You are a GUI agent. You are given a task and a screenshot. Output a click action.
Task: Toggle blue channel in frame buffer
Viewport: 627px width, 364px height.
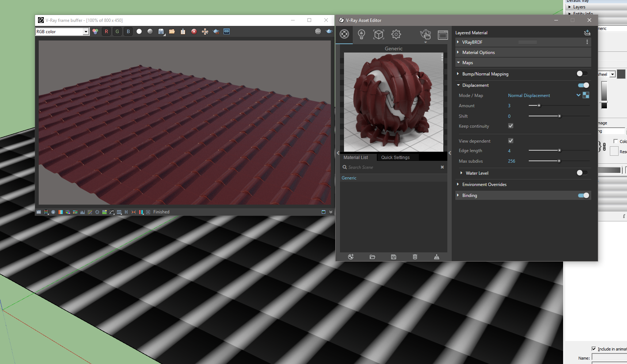pos(128,31)
